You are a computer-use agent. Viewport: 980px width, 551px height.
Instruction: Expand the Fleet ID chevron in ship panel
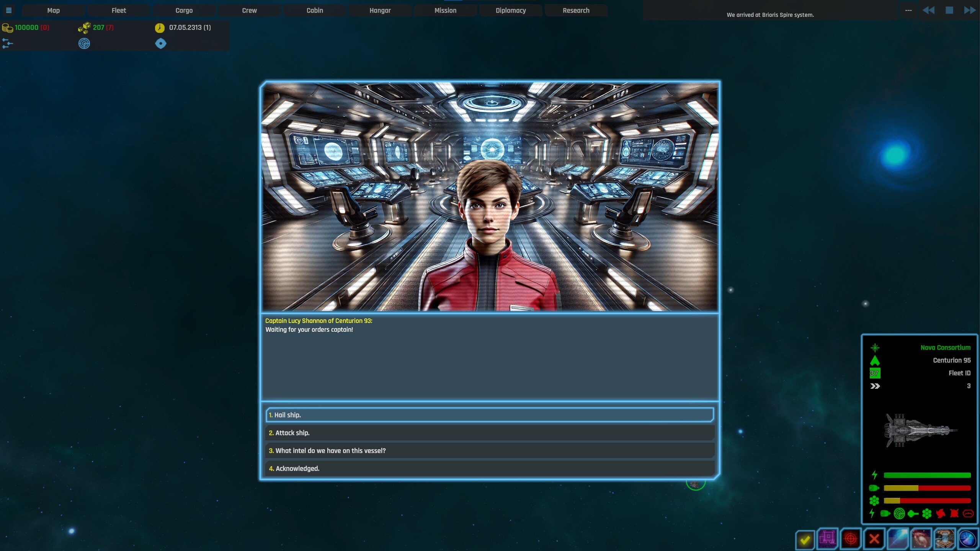pos(875,386)
